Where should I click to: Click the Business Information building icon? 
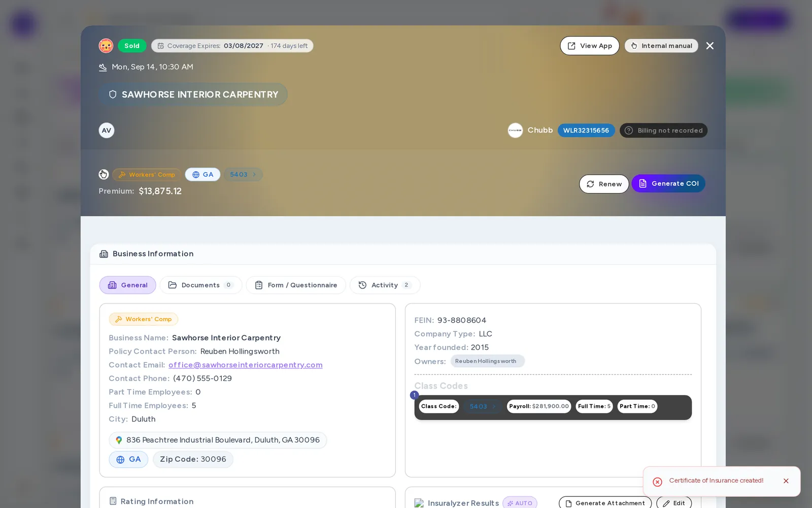pos(104,254)
